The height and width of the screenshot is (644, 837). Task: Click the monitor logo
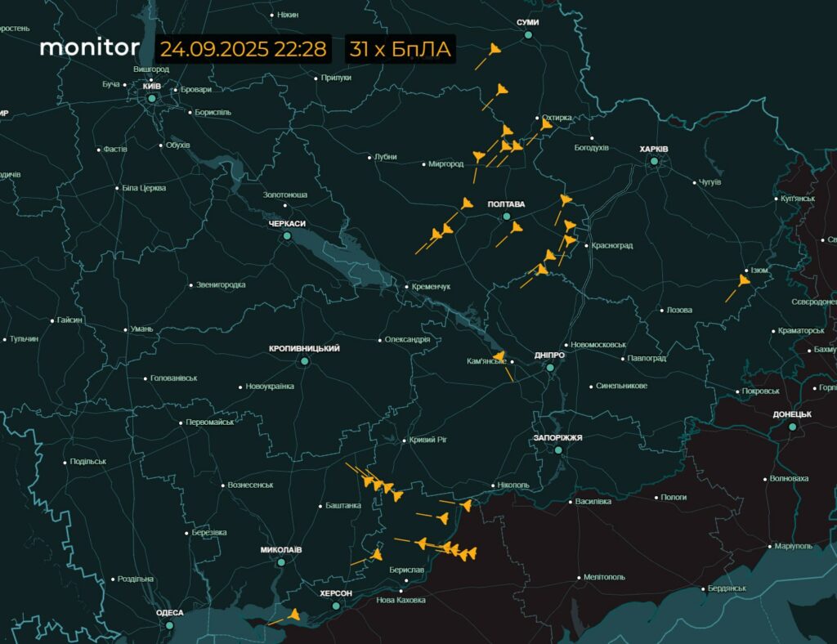[89, 48]
